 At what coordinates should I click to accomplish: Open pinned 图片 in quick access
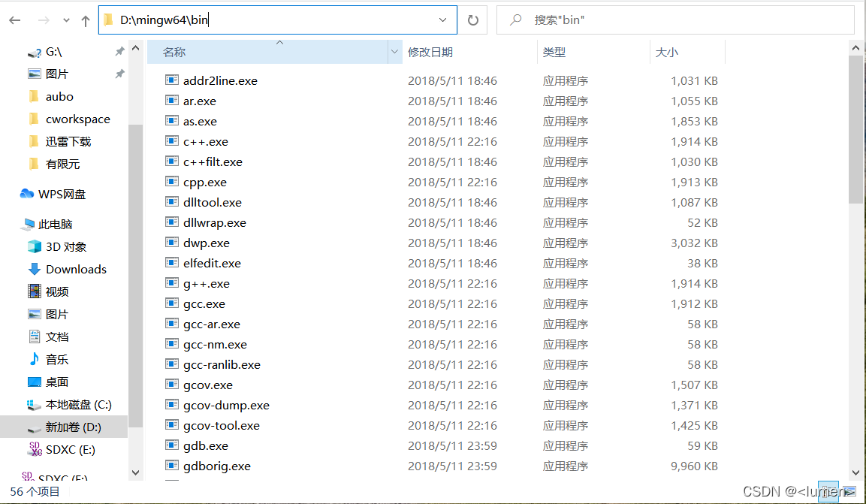[x=56, y=74]
